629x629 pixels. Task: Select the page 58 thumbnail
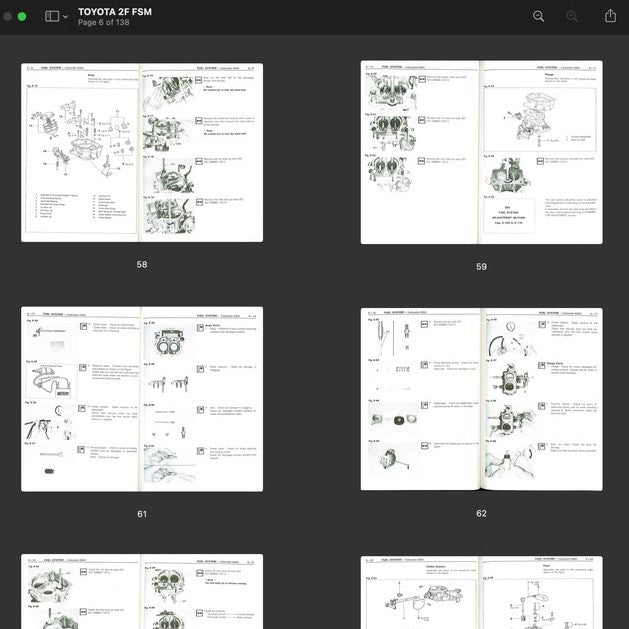point(142,152)
